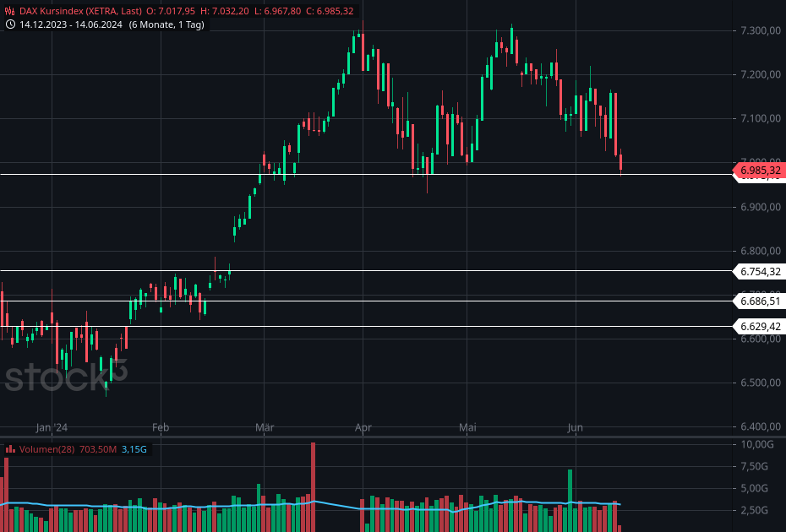Click the tall red volume spike in April
Viewport: 786px width, 532px height.
click(x=312, y=481)
